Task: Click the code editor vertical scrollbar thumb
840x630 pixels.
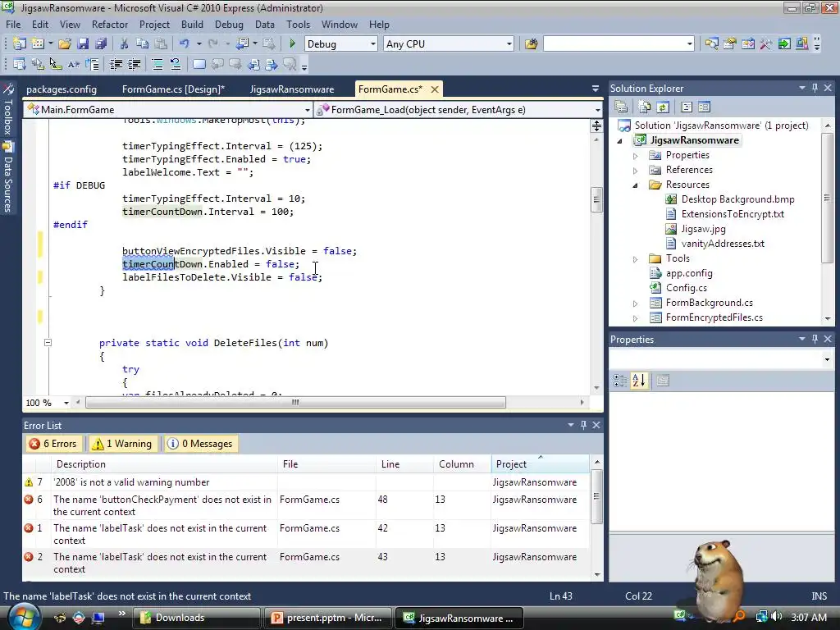Action: (596, 199)
